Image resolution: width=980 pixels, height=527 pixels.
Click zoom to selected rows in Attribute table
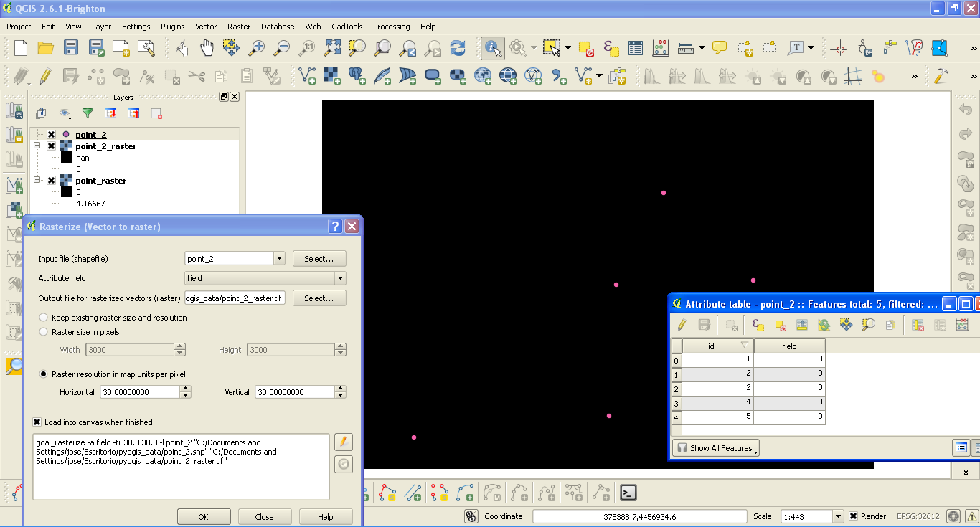[868, 325]
